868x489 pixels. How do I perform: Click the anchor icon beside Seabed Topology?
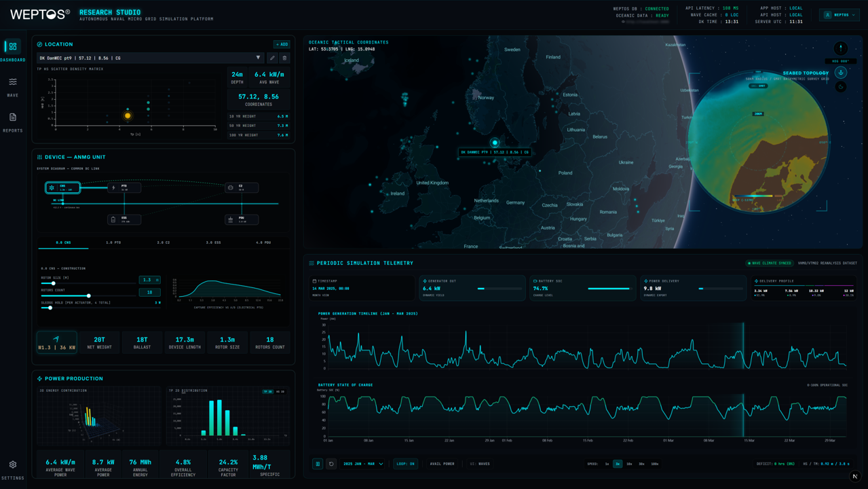pyautogui.click(x=840, y=73)
